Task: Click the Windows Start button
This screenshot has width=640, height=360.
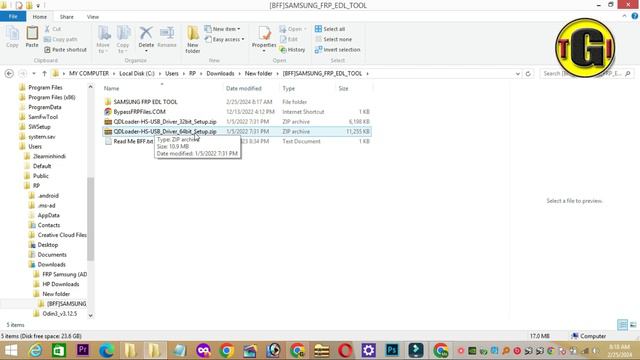Action: point(11,350)
